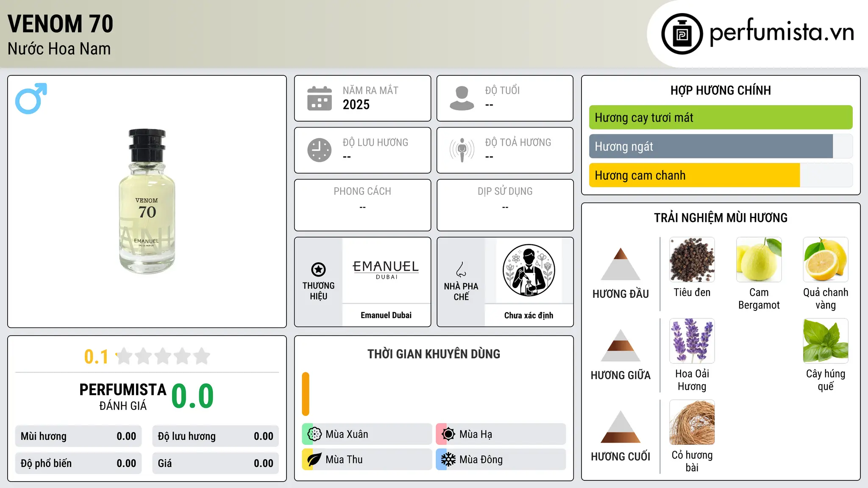Screen dimensions: 868x488
Task: Open the Cỏ hương bài note image
Action: 692,422
